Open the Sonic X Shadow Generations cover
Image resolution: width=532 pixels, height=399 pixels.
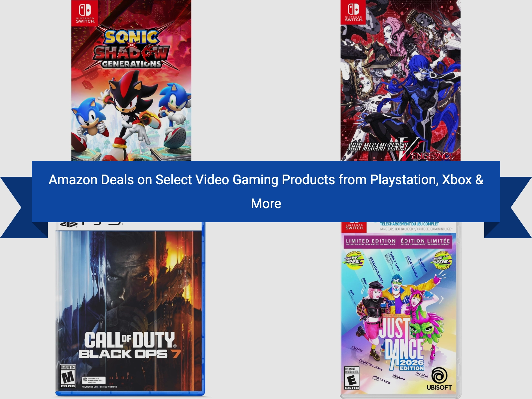tap(131, 80)
